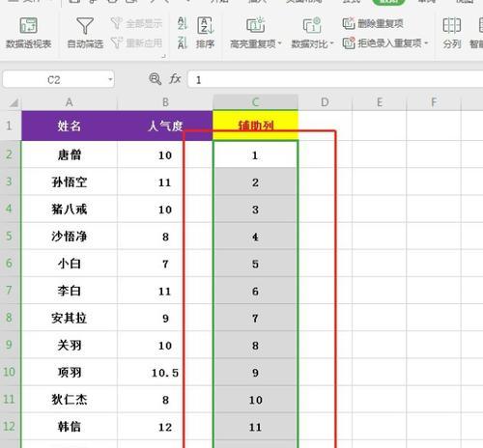Image resolution: width=483 pixels, height=448 pixels.
Task: Sort descending with the Z-A icon
Action: pos(183,42)
